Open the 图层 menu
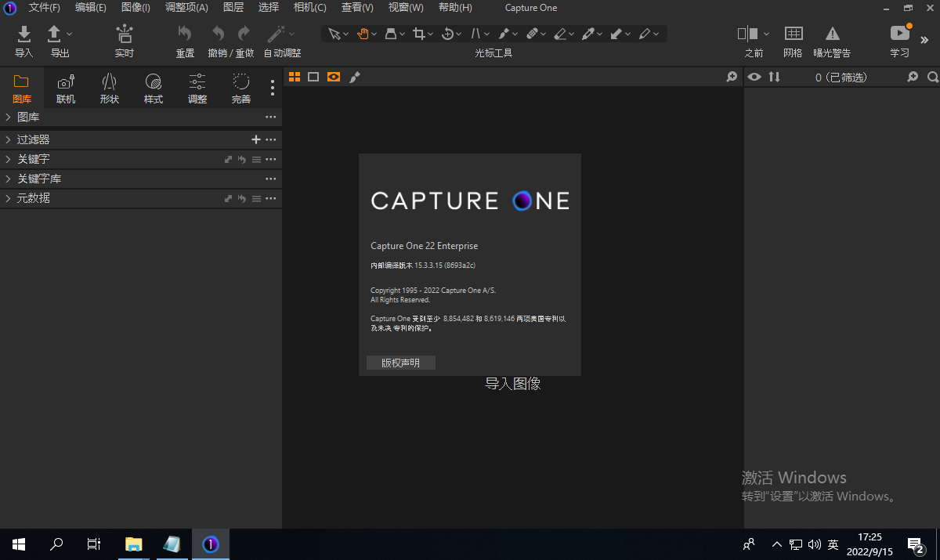Image resolution: width=940 pixels, height=560 pixels. point(233,8)
